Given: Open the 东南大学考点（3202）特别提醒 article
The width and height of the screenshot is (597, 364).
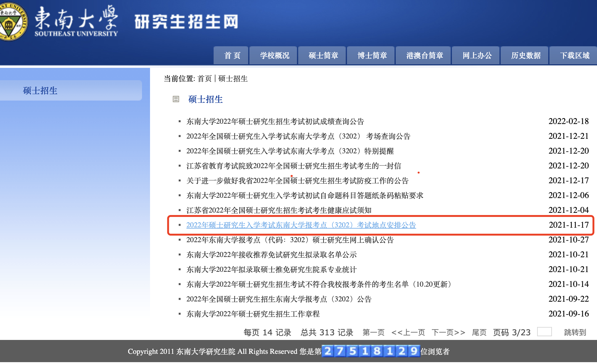Looking at the screenshot, I should coord(290,151).
